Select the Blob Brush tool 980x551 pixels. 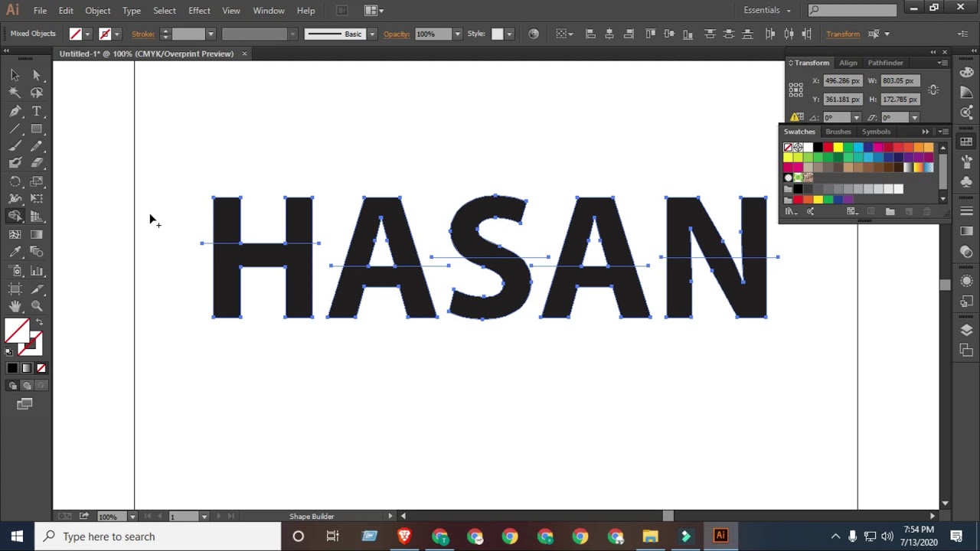pyautogui.click(x=15, y=163)
